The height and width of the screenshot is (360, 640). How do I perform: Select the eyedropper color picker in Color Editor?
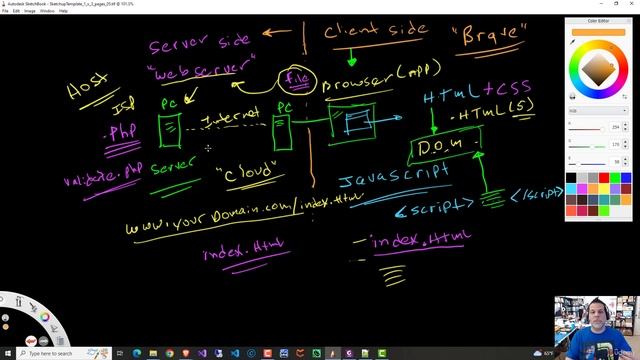click(x=573, y=41)
